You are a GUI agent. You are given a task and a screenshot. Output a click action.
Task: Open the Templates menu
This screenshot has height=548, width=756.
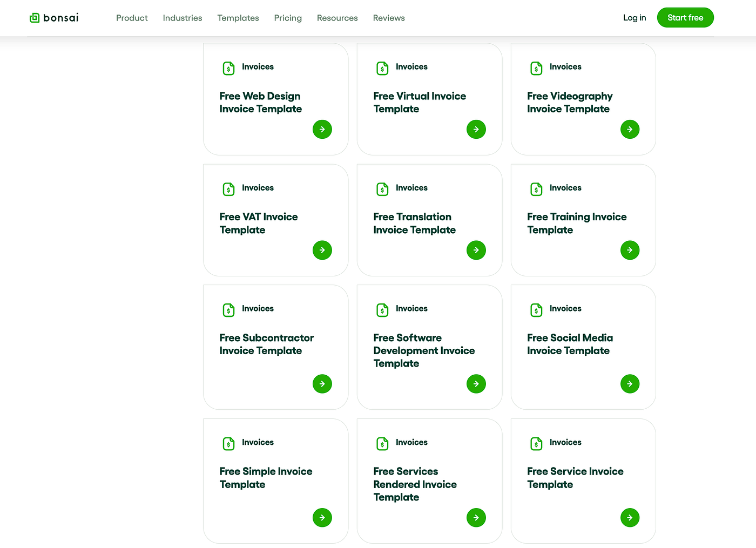[238, 18]
